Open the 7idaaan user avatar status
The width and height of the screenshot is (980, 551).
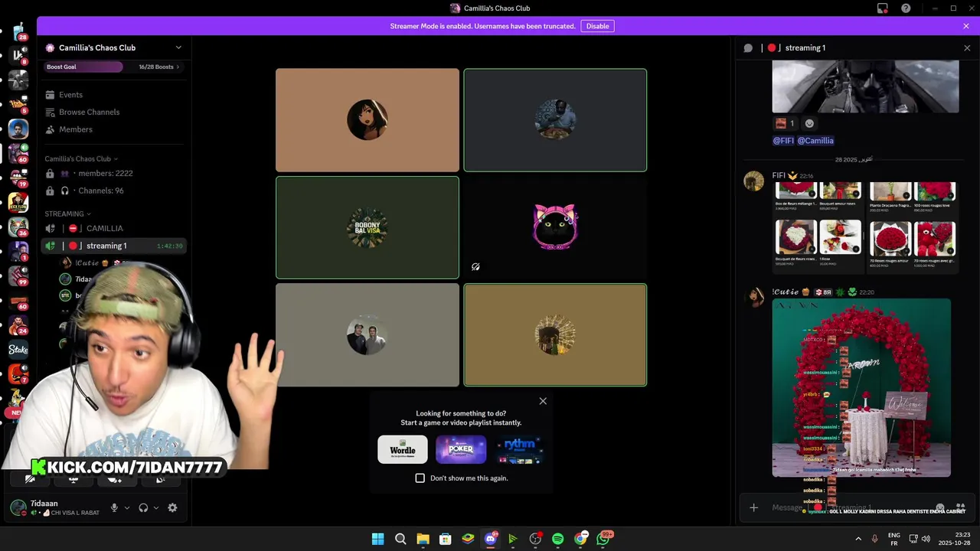click(18, 507)
